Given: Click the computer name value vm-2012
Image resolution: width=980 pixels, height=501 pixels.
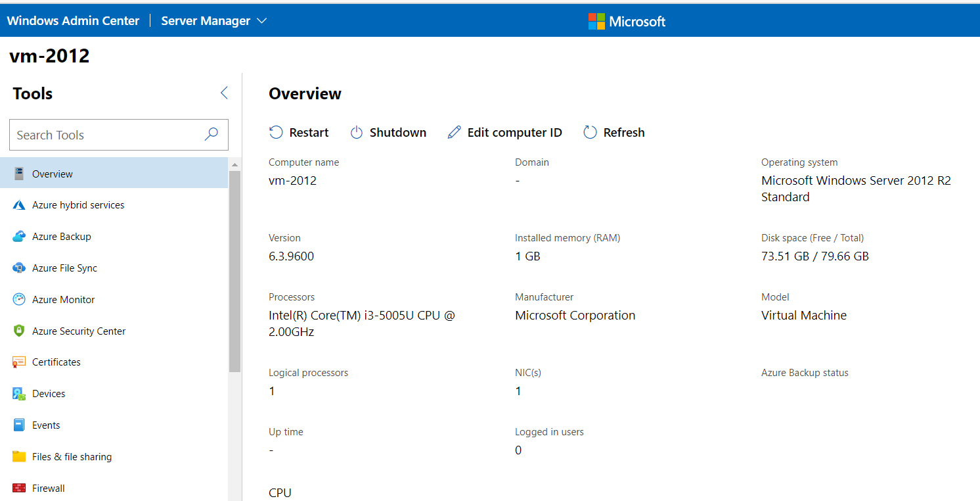Looking at the screenshot, I should pyautogui.click(x=292, y=180).
